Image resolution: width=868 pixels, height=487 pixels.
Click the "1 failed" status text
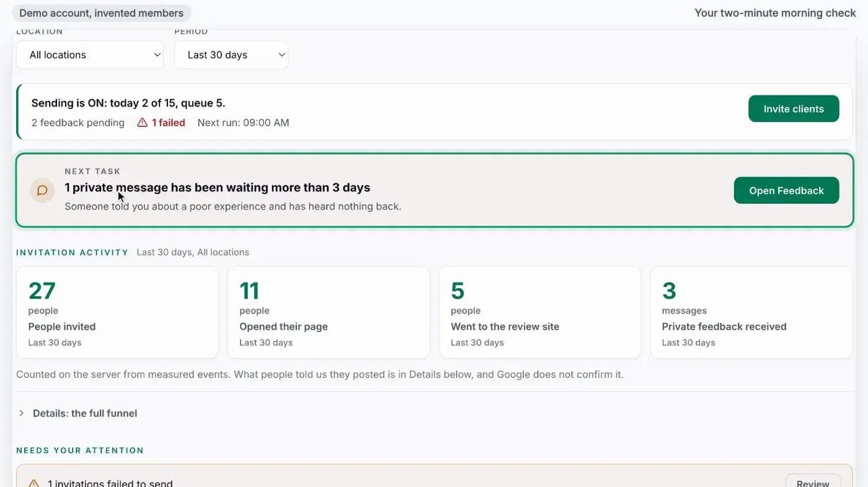[x=169, y=123]
